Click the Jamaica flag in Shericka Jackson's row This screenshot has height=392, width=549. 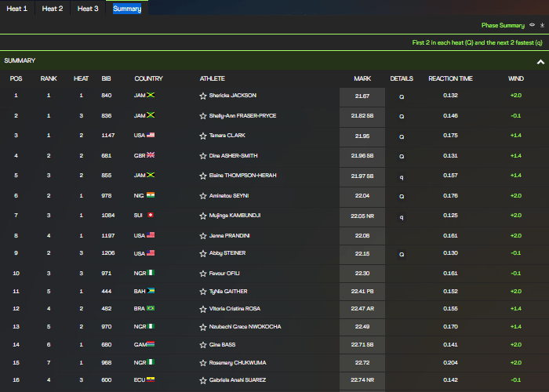[150, 96]
